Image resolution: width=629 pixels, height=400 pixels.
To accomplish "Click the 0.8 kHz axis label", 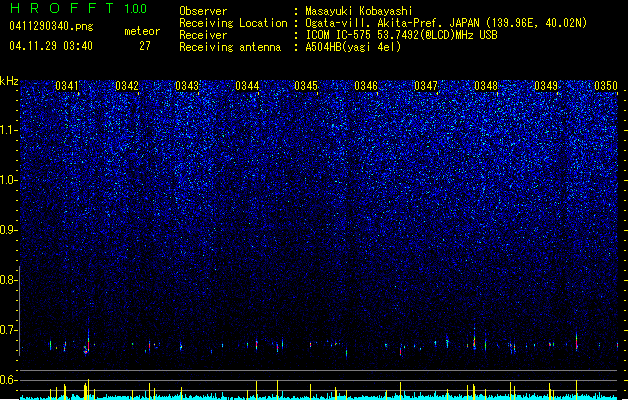I will [x=9, y=280].
